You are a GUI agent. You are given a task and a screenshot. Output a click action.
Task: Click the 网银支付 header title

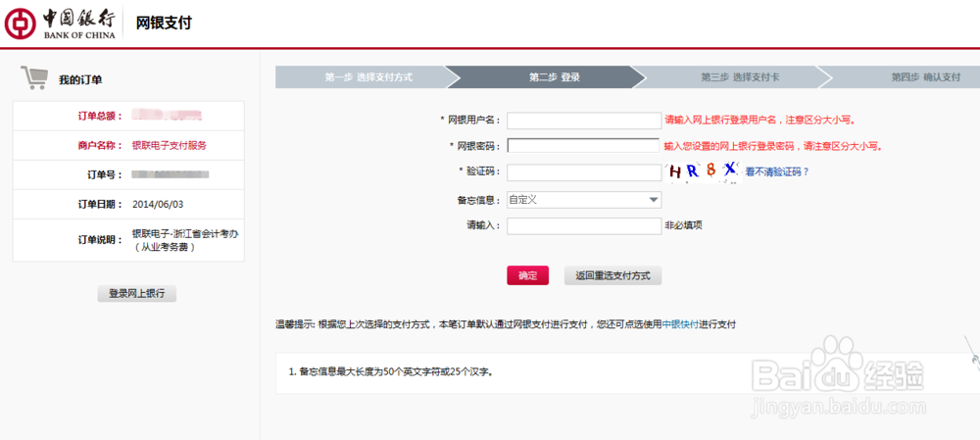pyautogui.click(x=164, y=24)
